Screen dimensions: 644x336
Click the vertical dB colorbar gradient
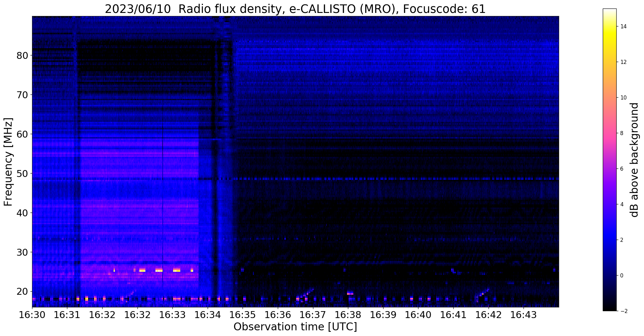609,160
